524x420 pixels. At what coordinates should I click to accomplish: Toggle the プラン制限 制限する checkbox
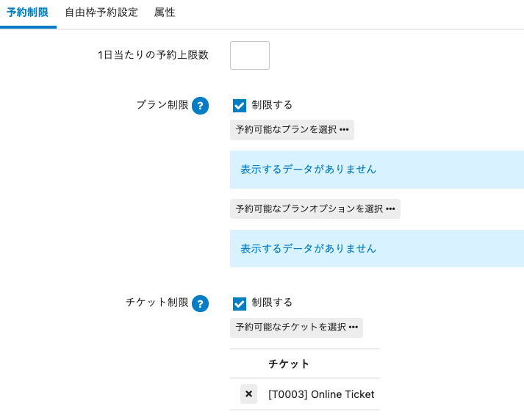(x=240, y=106)
